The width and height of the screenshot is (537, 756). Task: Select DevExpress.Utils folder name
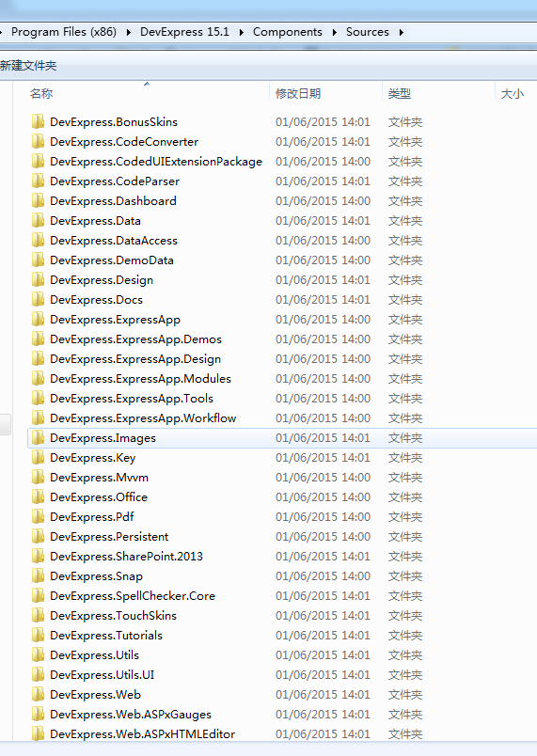point(94,655)
